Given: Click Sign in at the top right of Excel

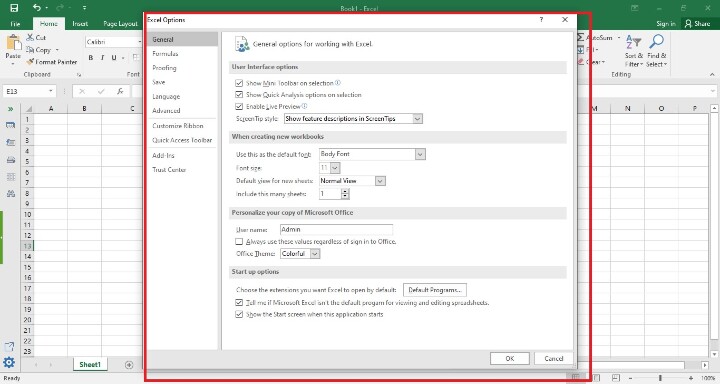Looking at the screenshot, I should (666, 23).
